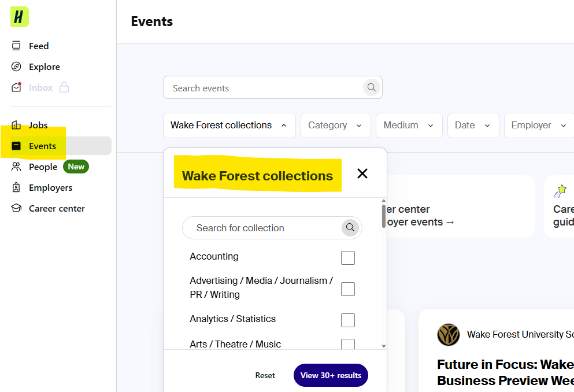Click the View 30+ results button
This screenshot has height=392, width=574.
[x=331, y=375]
